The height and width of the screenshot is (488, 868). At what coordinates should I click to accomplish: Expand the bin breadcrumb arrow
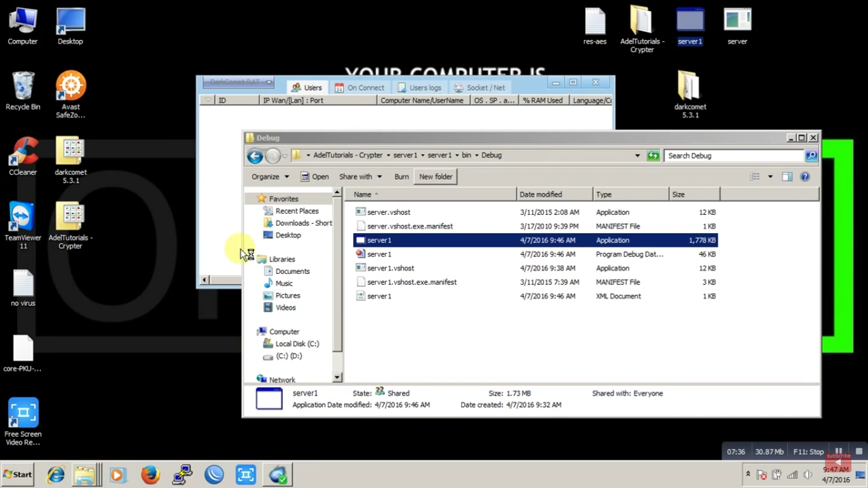(x=476, y=156)
